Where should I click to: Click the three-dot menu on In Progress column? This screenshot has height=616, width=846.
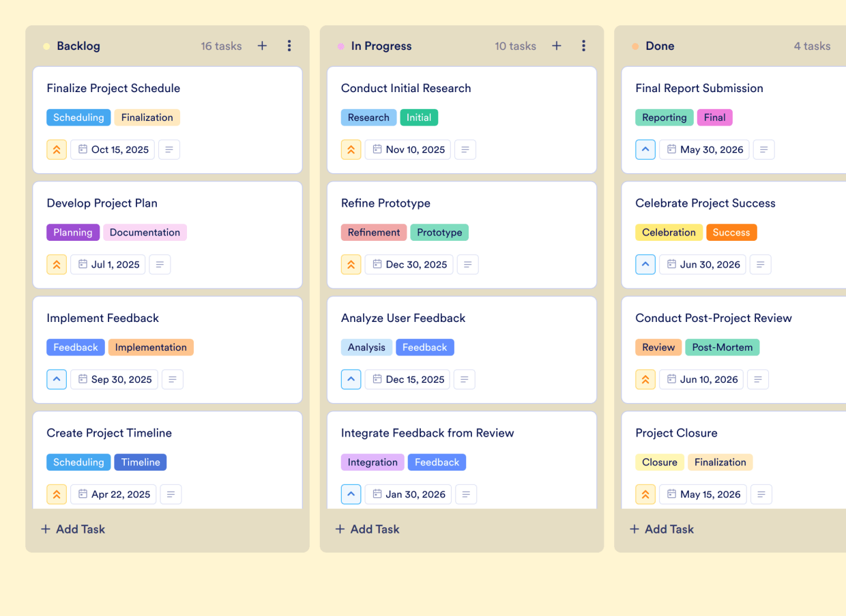coord(583,46)
